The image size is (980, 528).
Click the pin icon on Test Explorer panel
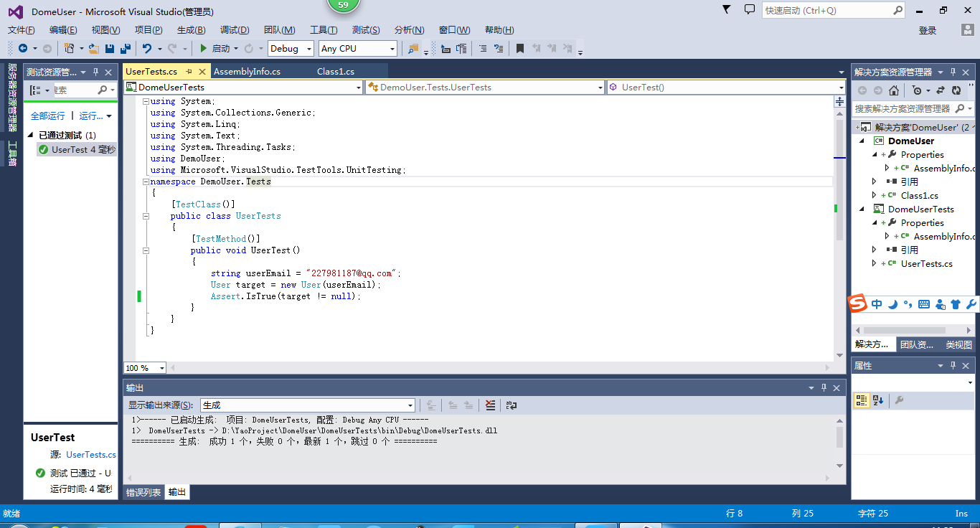(95, 72)
